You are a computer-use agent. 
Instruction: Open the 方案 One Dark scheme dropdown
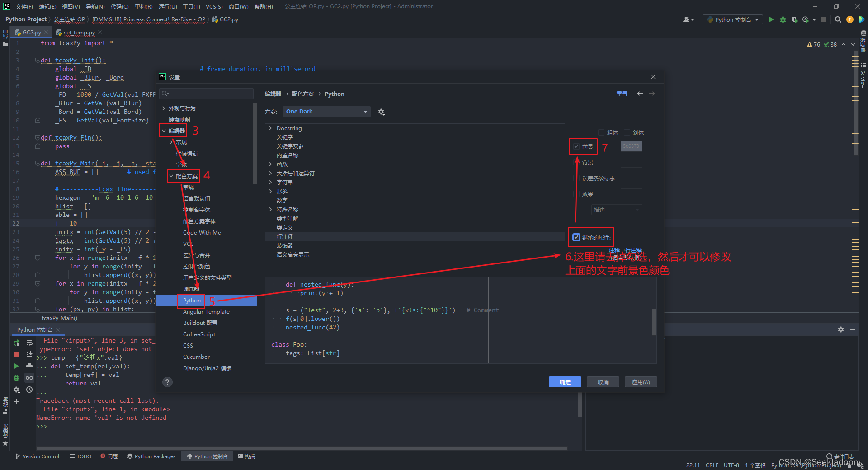point(327,112)
